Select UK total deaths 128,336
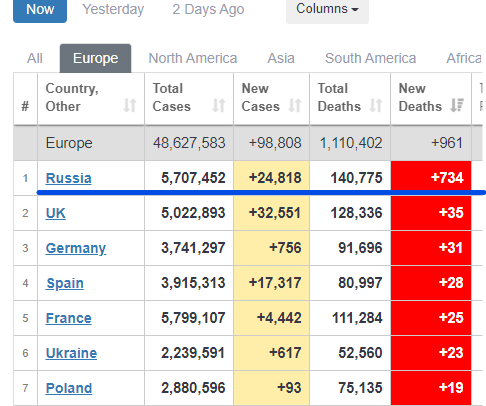This screenshot has width=486, height=406. point(356,213)
